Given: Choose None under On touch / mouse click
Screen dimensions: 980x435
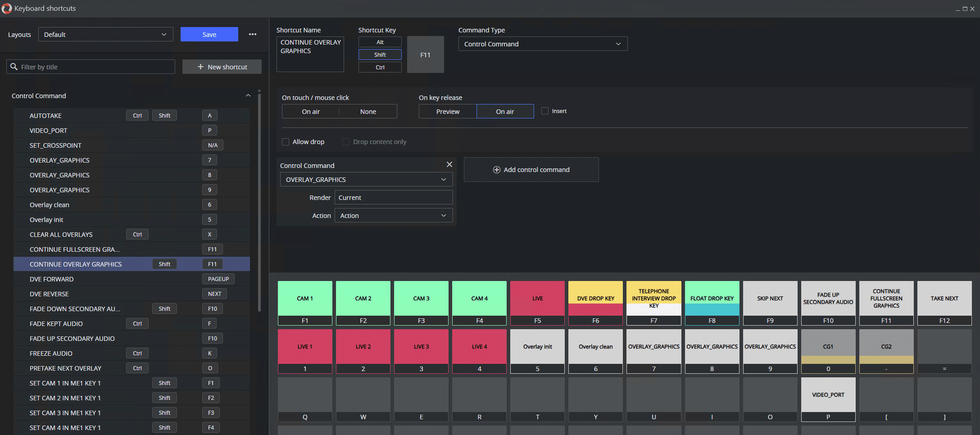Looking at the screenshot, I should (x=368, y=111).
